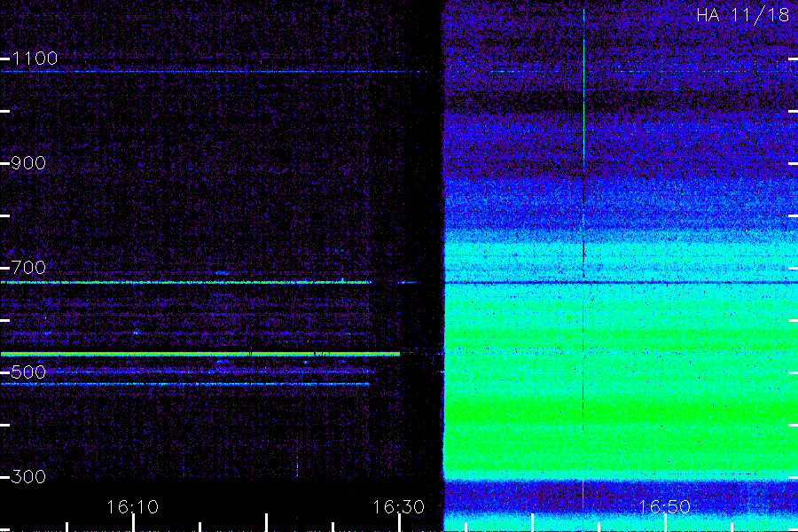Click the 700 frequency axis label
Image resolution: width=798 pixels, height=532 pixels.
coord(28,268)
